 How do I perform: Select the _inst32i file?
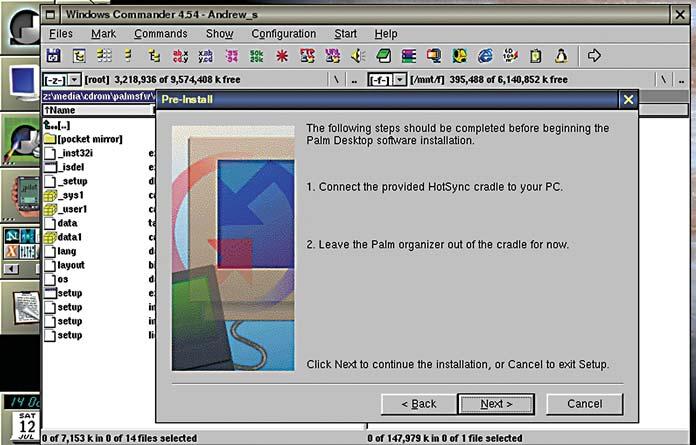(68, 153)
